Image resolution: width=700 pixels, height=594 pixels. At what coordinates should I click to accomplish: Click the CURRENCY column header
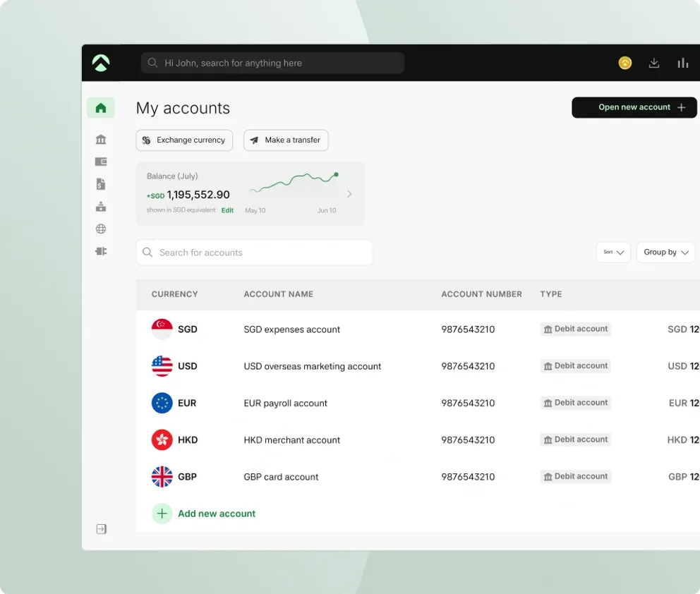(174, 294)
